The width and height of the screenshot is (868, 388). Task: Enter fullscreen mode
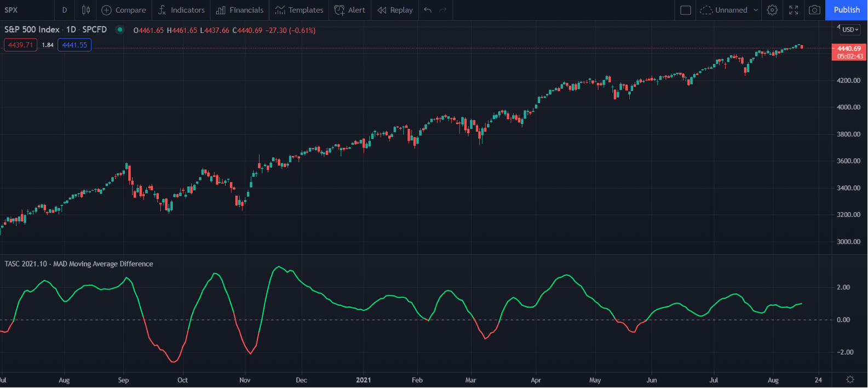[794, 10]
